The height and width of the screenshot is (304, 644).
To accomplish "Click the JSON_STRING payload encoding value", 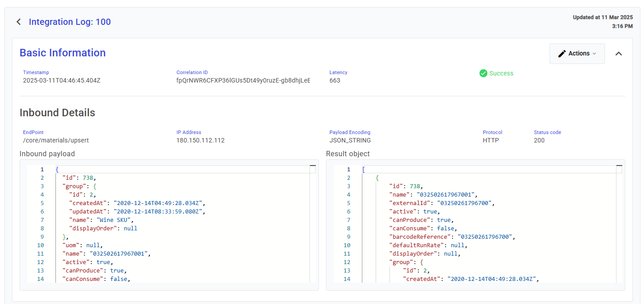I will click(x=350, y=140).
